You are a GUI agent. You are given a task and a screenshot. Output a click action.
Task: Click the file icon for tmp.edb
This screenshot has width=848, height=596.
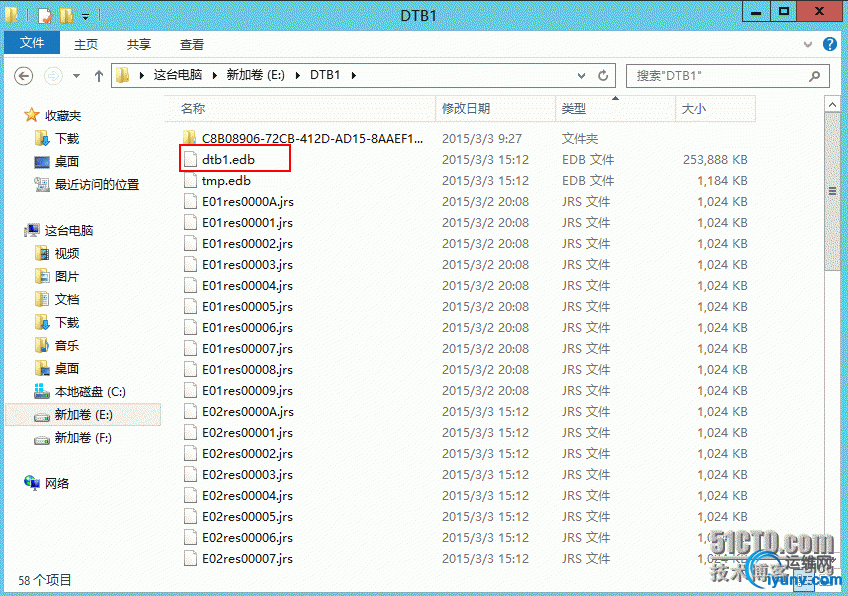(x=190, y=181)
